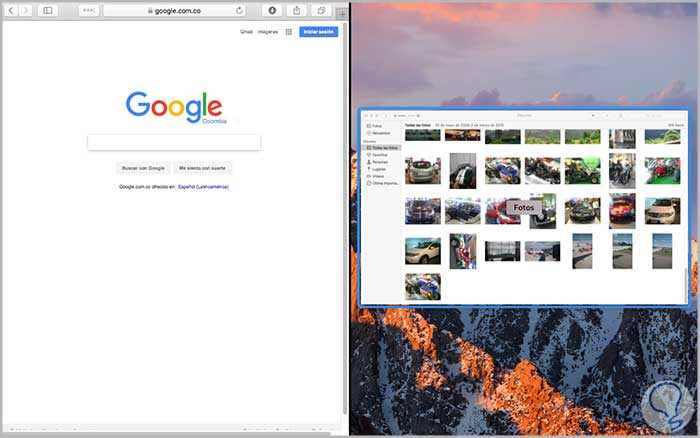Open a new Safari tab

(x=342, y=14)
